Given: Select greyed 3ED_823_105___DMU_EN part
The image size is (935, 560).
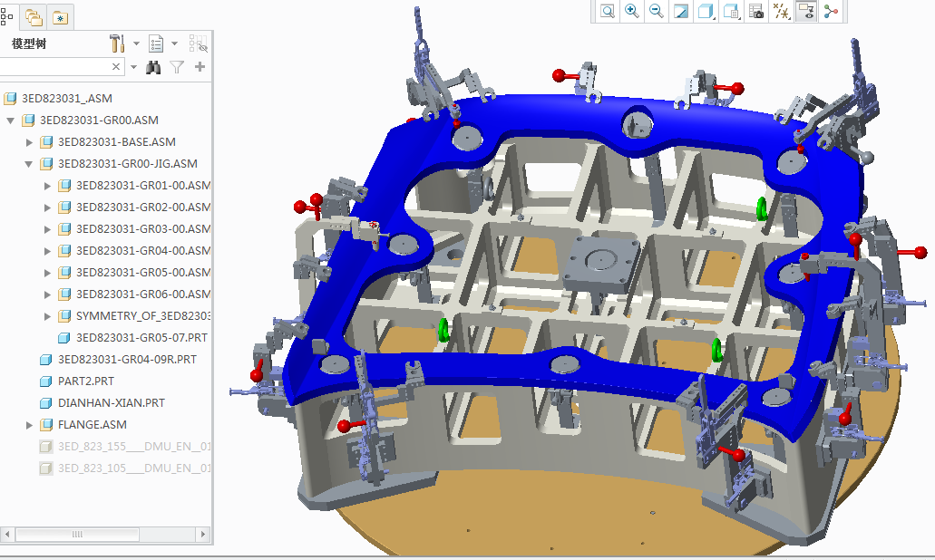Looking at the screenshot, I should pos(134,468).
